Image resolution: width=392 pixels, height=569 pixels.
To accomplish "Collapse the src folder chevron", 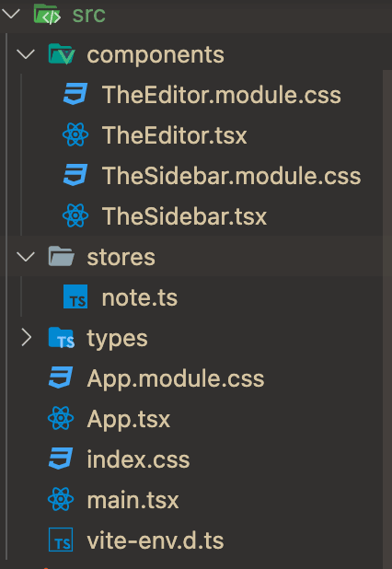I will point(11,14).
